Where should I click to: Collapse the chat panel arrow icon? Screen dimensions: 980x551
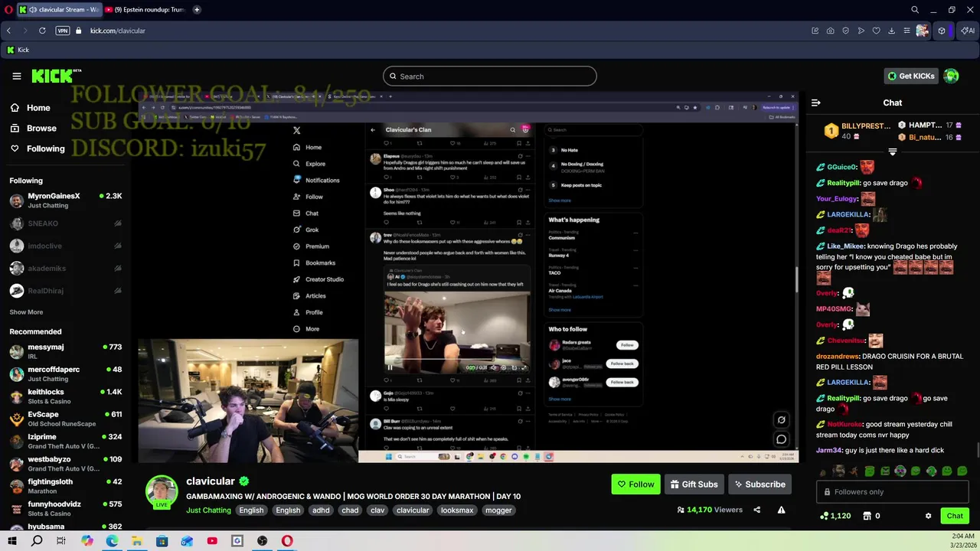point(816,103)
